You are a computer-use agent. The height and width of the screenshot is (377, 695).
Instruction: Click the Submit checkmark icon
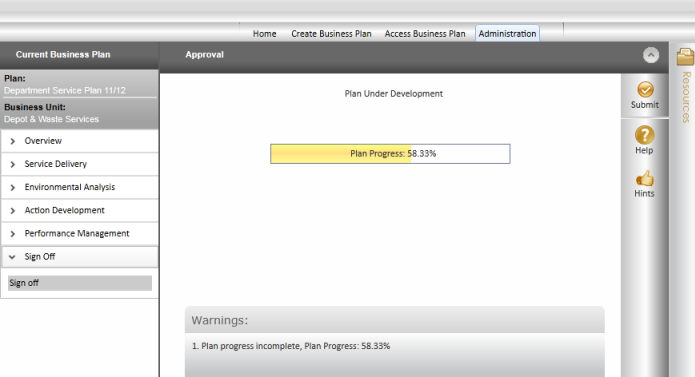coord(645,89)
